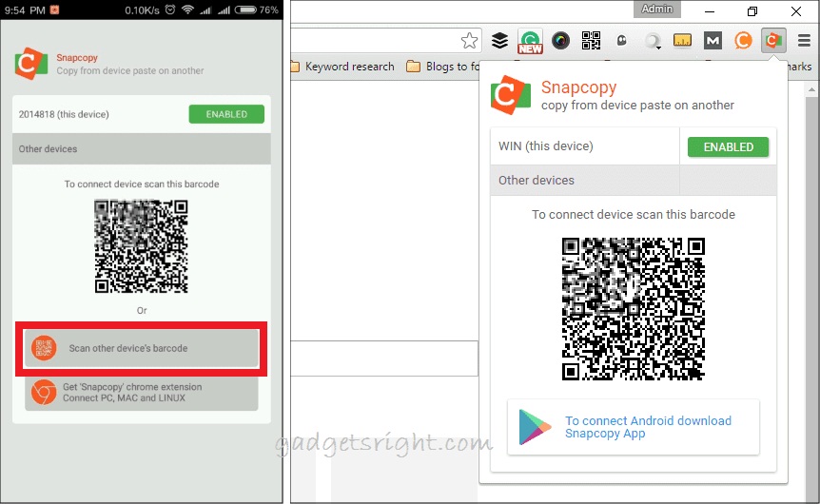This screenshot has height=504, width=820.
Task: Click the Chrome address bar field
Action: pos(386,40)
